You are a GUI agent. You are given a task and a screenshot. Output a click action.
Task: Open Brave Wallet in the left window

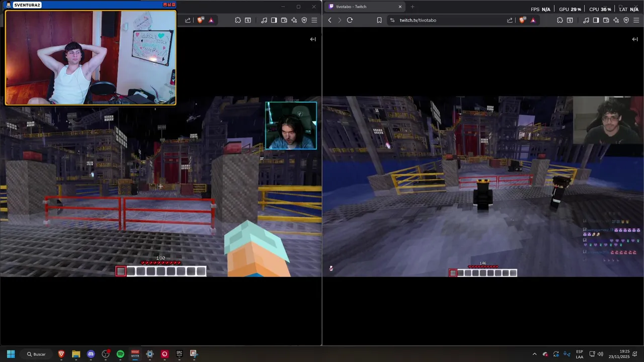click(x=284, y=20)
